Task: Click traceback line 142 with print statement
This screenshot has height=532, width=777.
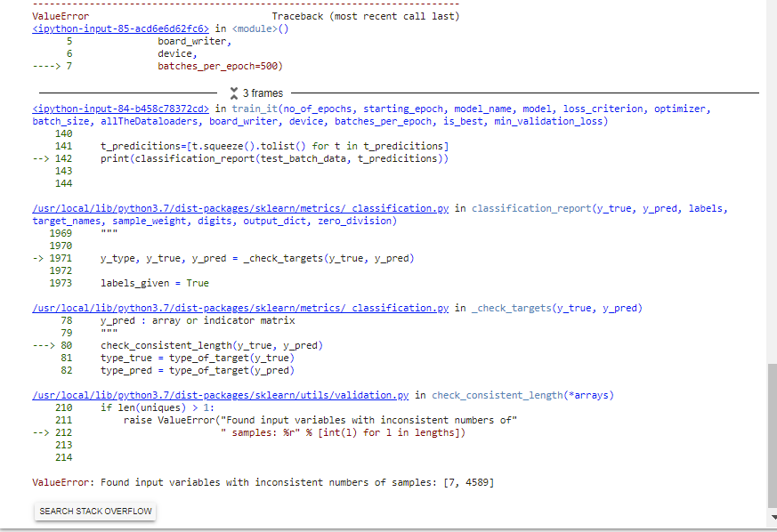Action: coord(274,158)
